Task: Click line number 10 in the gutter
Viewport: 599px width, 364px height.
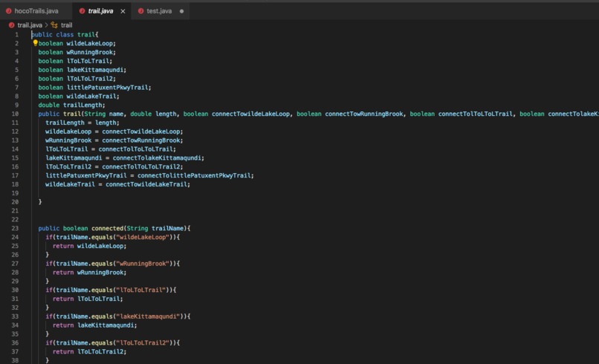Action: coord(15,114)
